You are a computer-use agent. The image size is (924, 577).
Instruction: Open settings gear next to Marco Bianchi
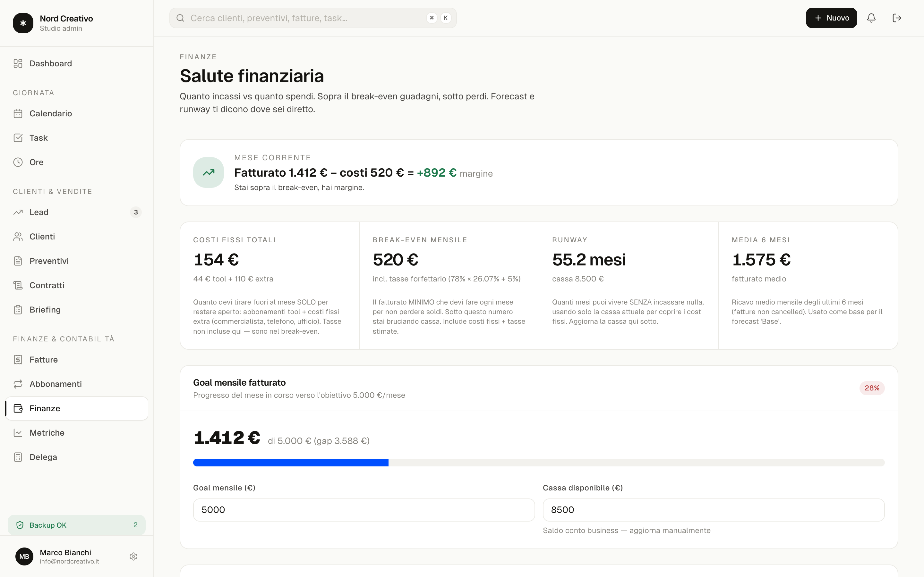133,556
